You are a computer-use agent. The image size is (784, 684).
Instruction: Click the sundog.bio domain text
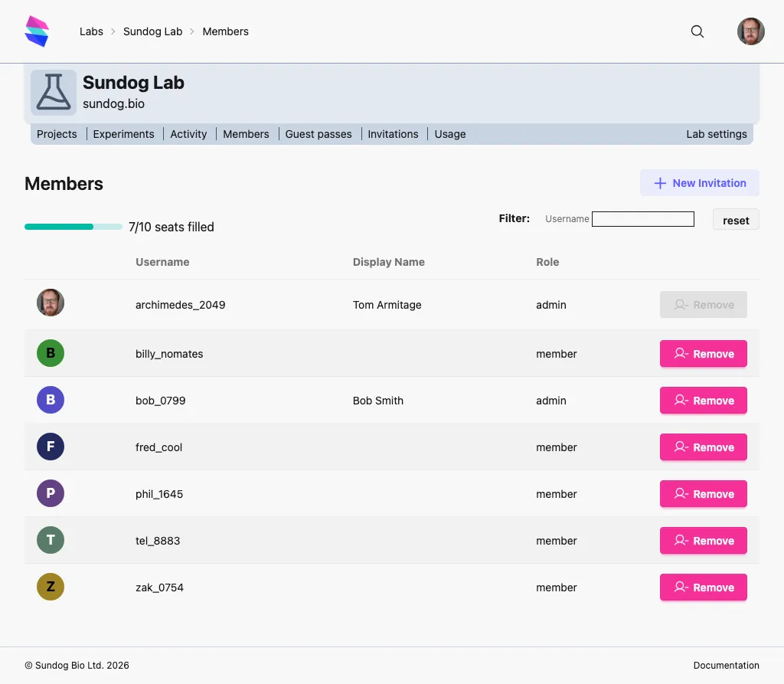click(x=113, y=103)
